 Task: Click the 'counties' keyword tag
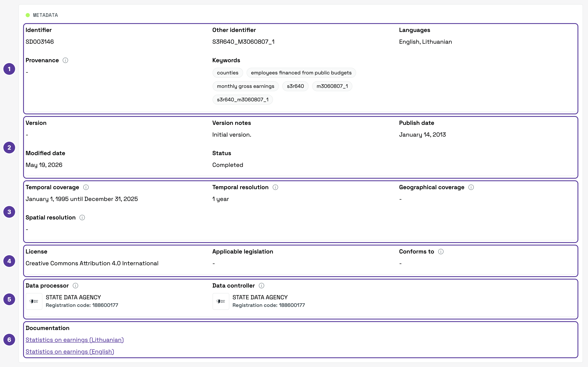(227, 73)
